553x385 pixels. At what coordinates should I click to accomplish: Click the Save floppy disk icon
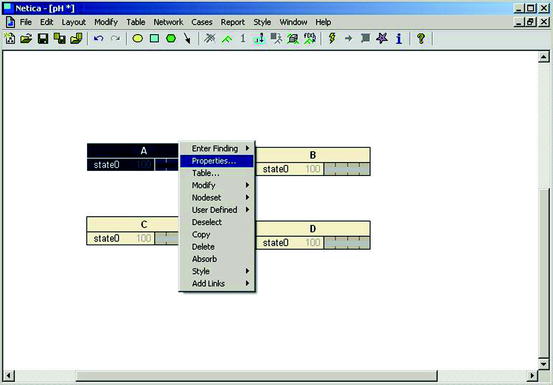[x=43, y=38]
